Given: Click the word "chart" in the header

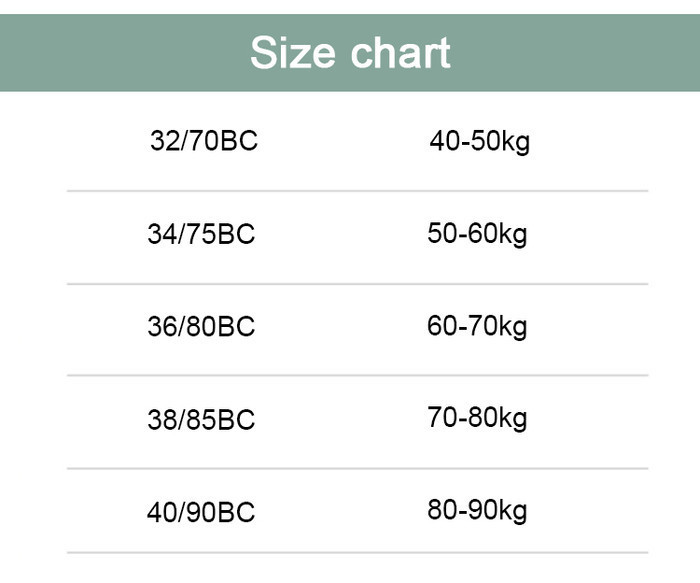Looking at the screenshot, I should [x=400, y=53].
